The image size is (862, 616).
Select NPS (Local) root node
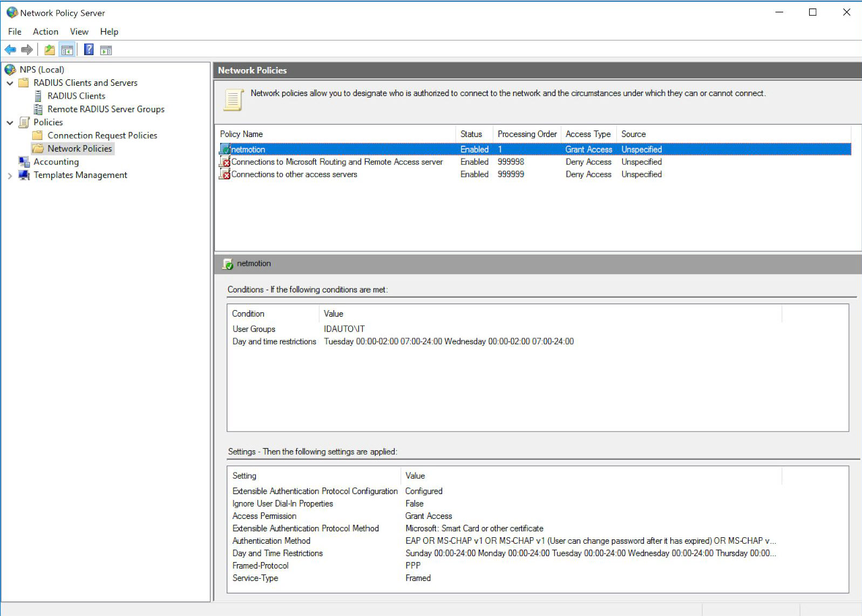click(x=42, y=70)
